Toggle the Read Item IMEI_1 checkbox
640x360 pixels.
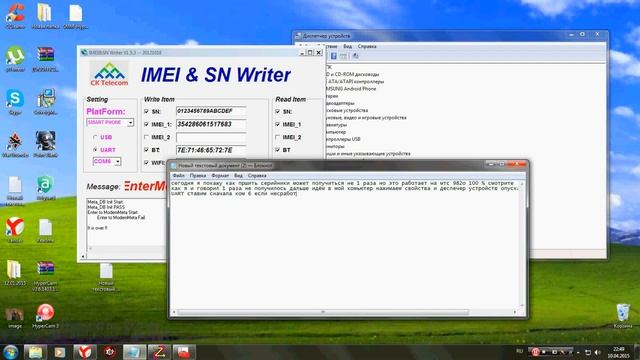278,124
